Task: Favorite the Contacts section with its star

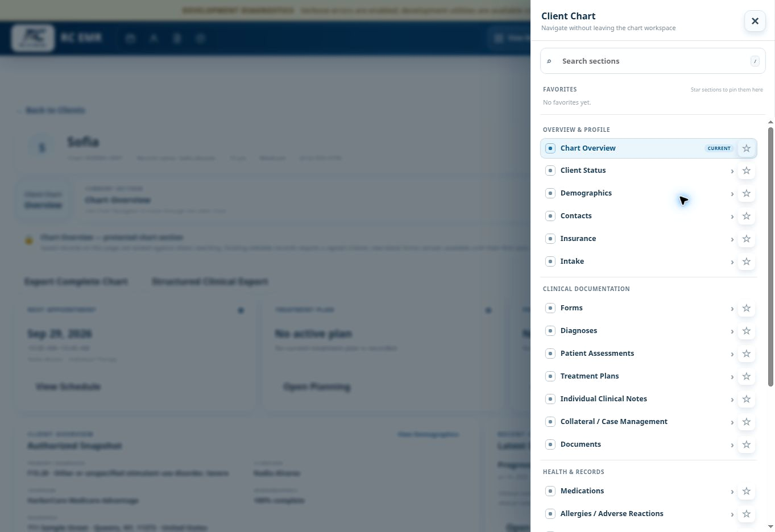Action: [747, 216]
